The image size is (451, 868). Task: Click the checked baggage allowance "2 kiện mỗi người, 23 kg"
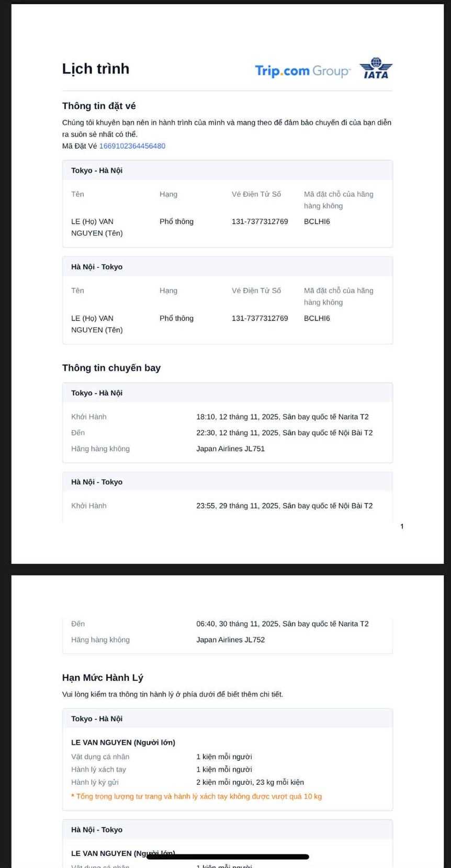[x=250, y=782]
